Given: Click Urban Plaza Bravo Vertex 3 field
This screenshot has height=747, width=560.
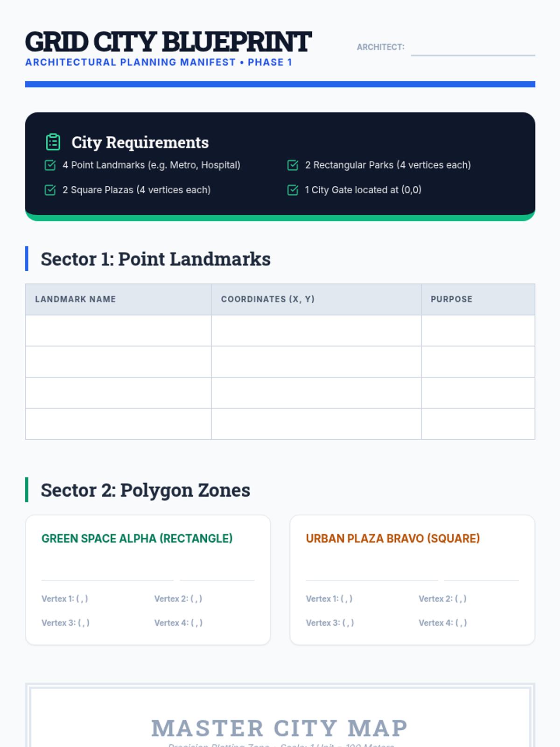Looking at the screenshot, I should pos(329,623).
